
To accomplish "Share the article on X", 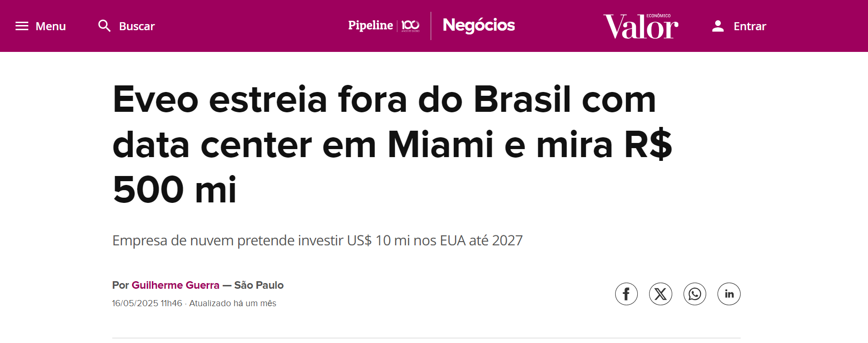I will pos(660,294).
